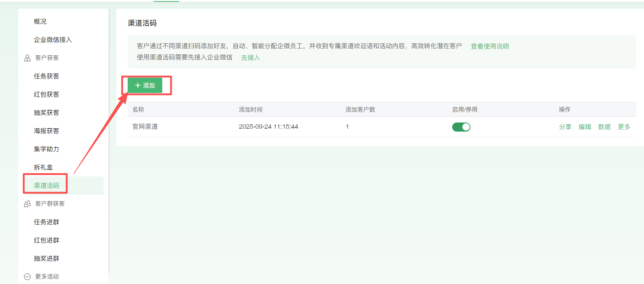Click the more activities ellipsis icon
The image size is (644, 284).
(27, 277)
